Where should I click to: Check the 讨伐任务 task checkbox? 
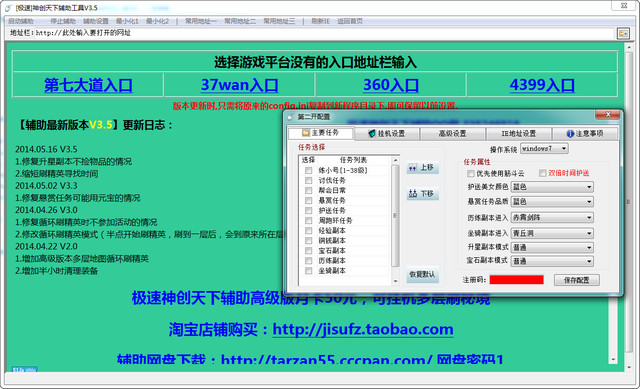click(309, 180)
